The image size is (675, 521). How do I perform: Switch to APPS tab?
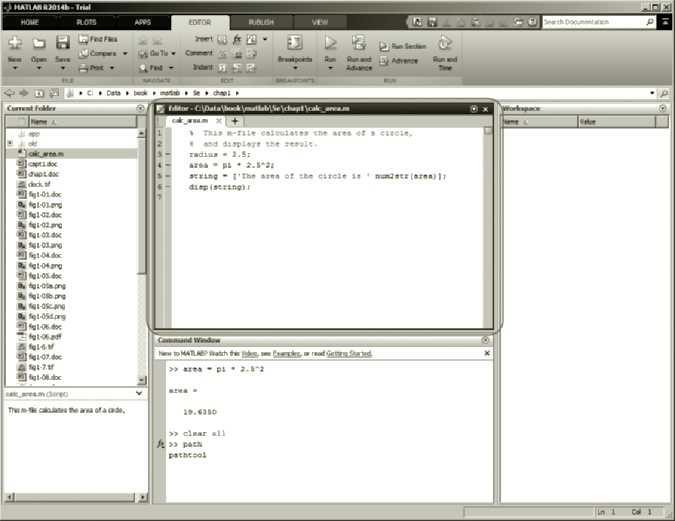(x=142, y=22)
